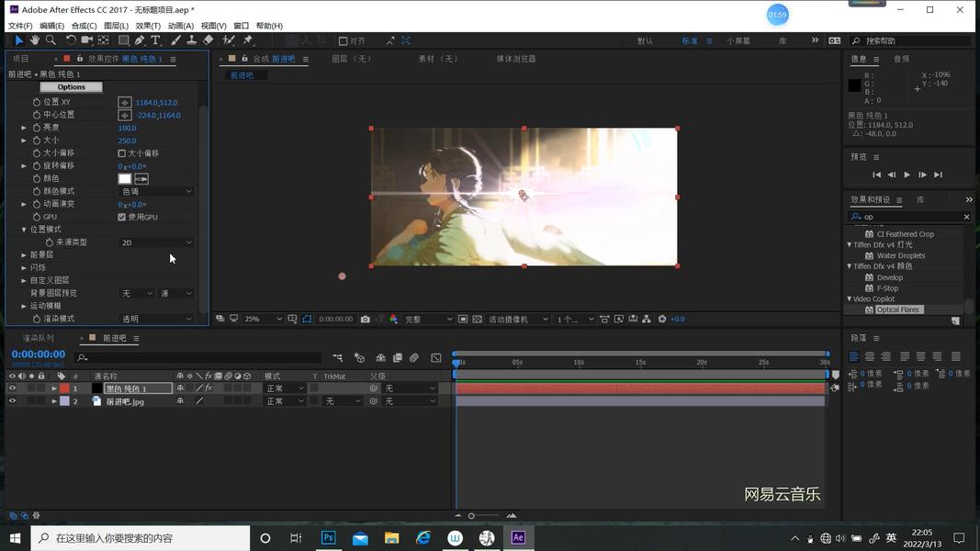The height and width of the screenshot is (551, 980).
Task: Select the Horizontal Type tool
Action: pos(155,40)
